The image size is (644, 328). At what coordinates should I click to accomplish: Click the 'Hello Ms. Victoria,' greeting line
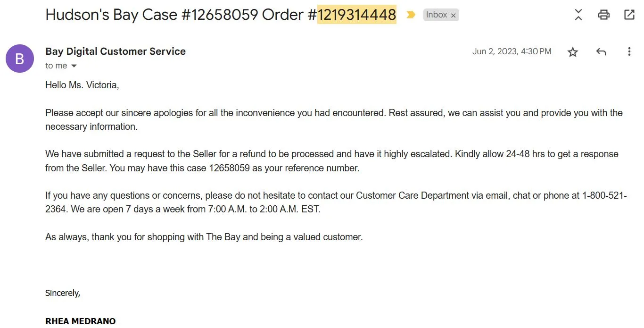pos(82,85)
